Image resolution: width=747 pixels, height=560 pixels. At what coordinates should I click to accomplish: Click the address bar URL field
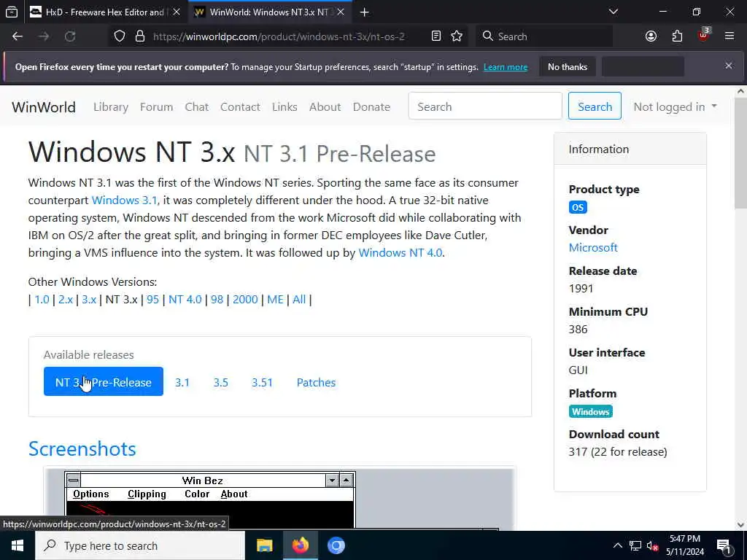click(279, 36)
